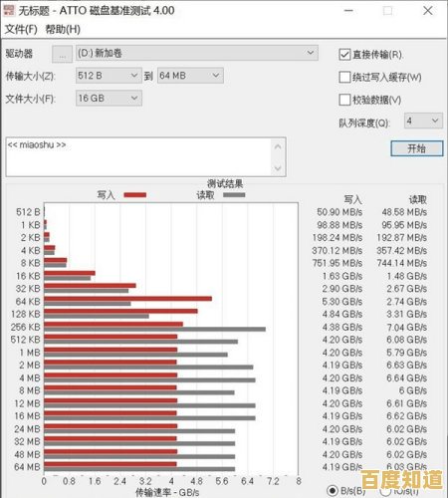Expand the (D:) 新加卷 drive dropdown
This screenshot has height=498, width=448.
pyautogui.click(x=197, y=53)
